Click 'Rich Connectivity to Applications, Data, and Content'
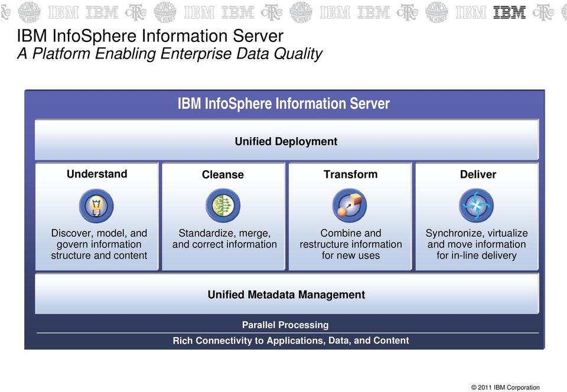Image resolution: width=567 pixels, height=392 pixels. click(291, 340)
